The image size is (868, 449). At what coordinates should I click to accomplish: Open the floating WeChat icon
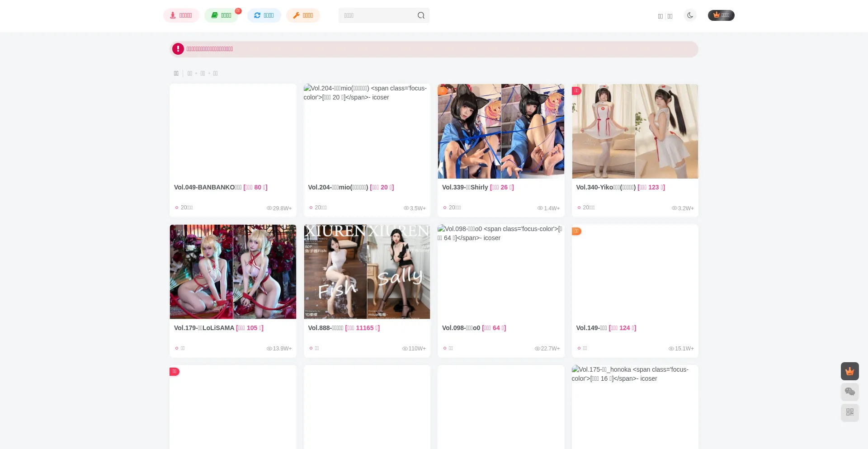pos(850,392)
